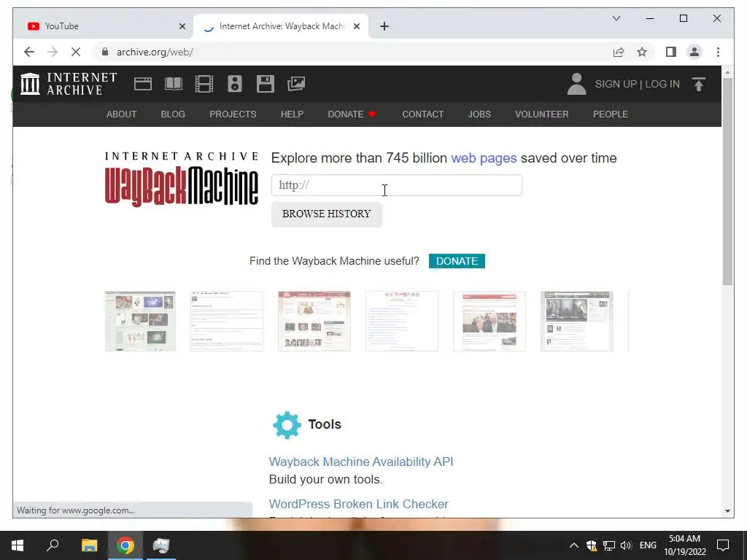View the site lock icon information
The height and width of the screenshot is (560, 747).
point(105,52)
